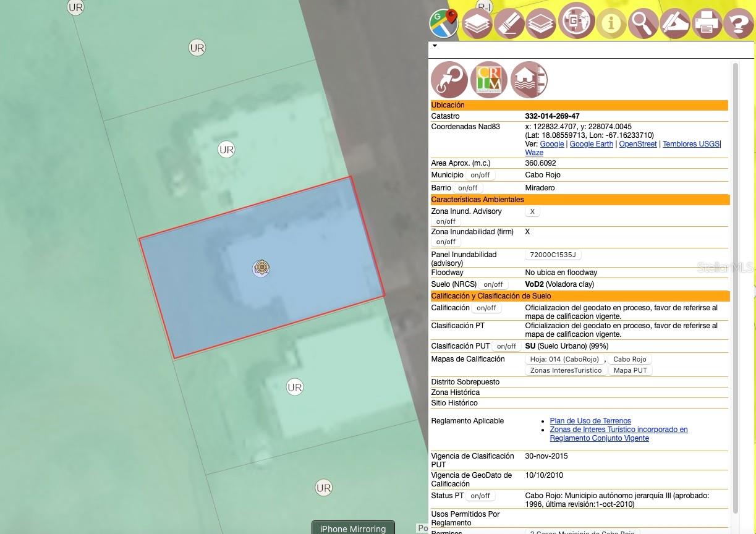Click the Mapa PUT button
756x534 pixels.
coord(630,370)
